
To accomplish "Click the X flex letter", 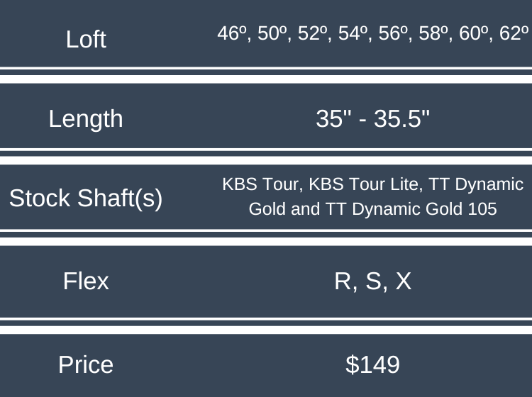I will (403, 281).
